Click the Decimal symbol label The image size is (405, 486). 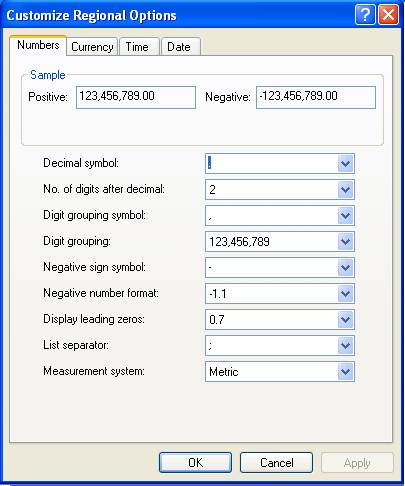click(81, 163)
